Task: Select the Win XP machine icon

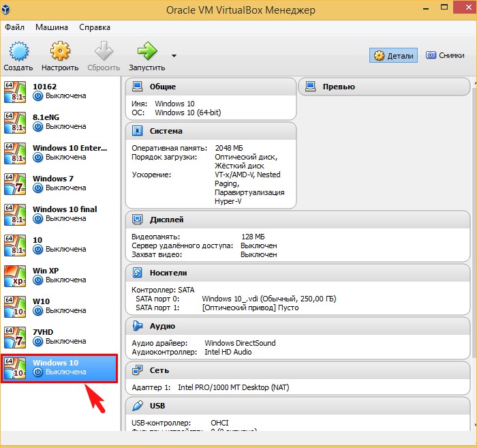Action: [15, 276]
